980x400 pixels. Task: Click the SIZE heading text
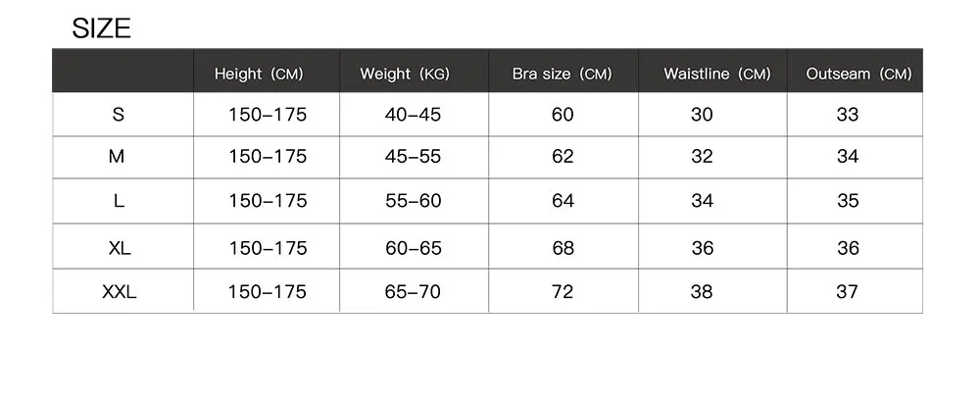point(101,29)
